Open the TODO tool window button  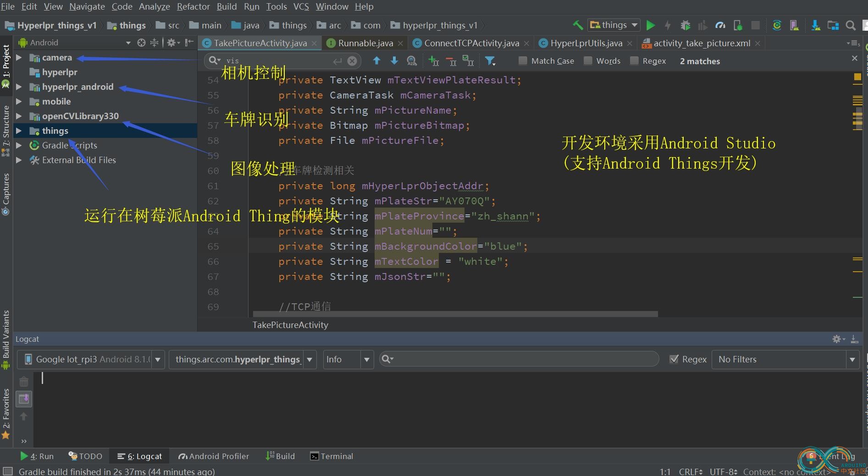(x=85, y=456)
